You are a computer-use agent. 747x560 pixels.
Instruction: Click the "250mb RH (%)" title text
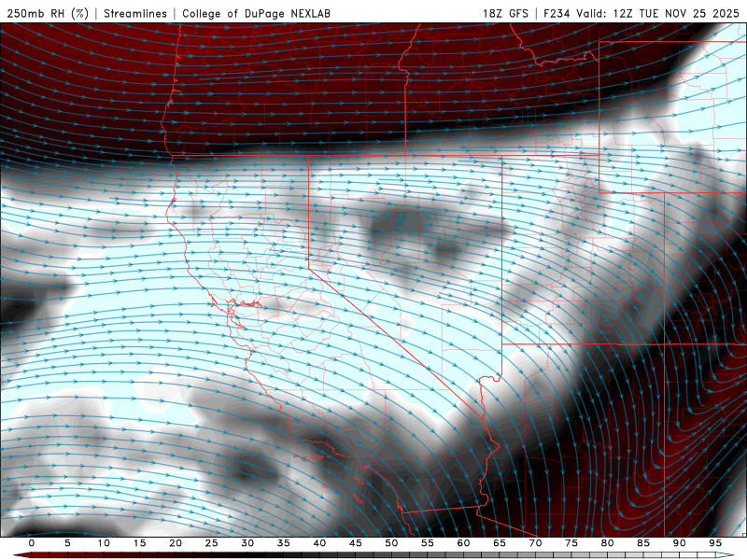(48, 13)
